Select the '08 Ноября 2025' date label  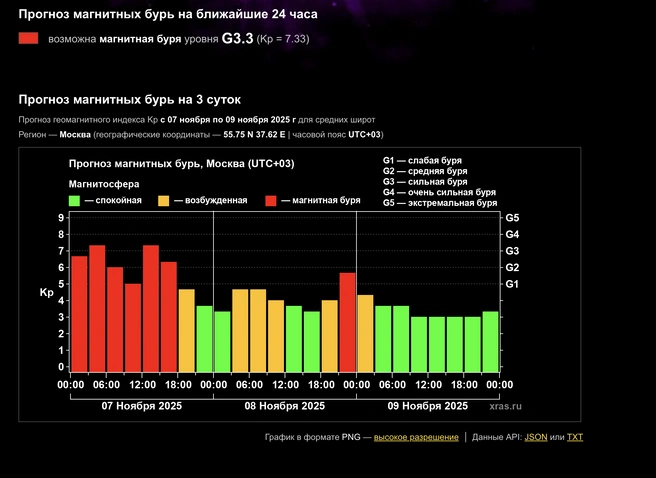click(285, 406)
